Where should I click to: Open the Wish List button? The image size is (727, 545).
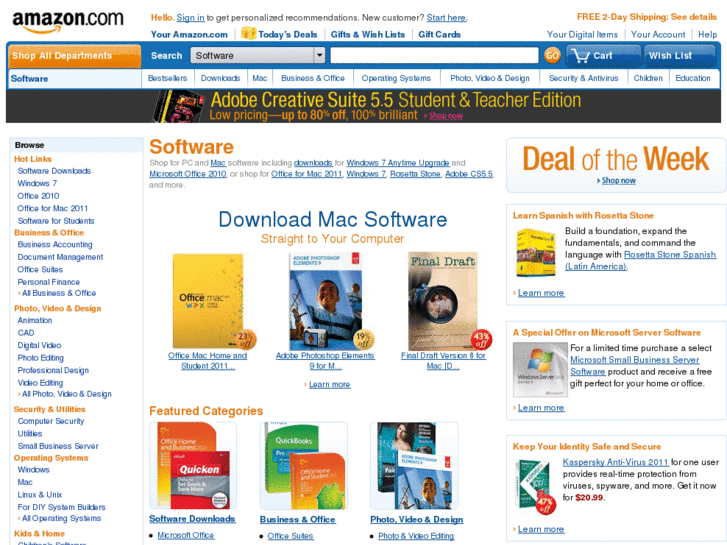[x=679, y=56]
